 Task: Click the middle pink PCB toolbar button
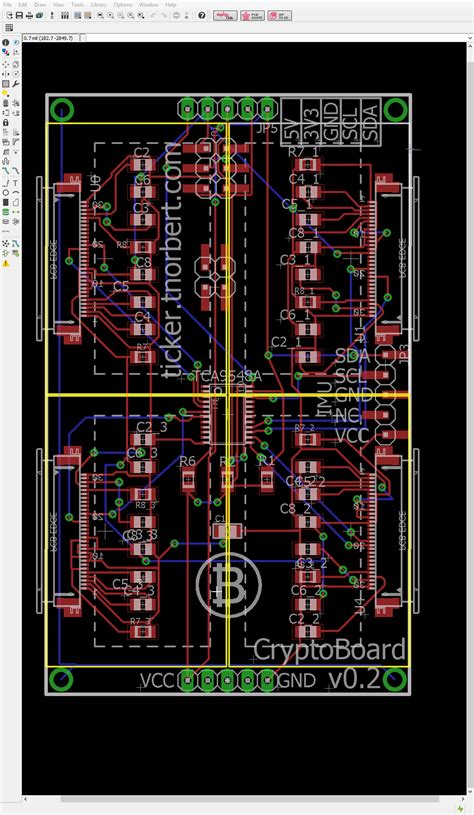[253, 15]
